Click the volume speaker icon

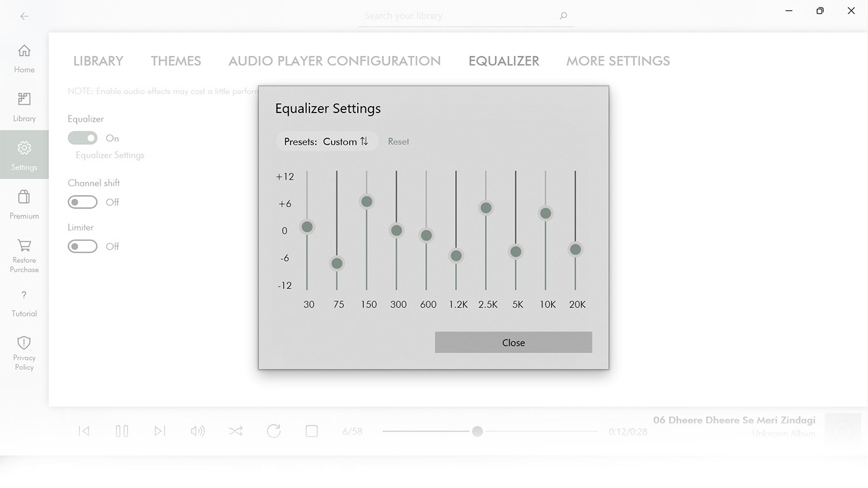click(198, 431)
